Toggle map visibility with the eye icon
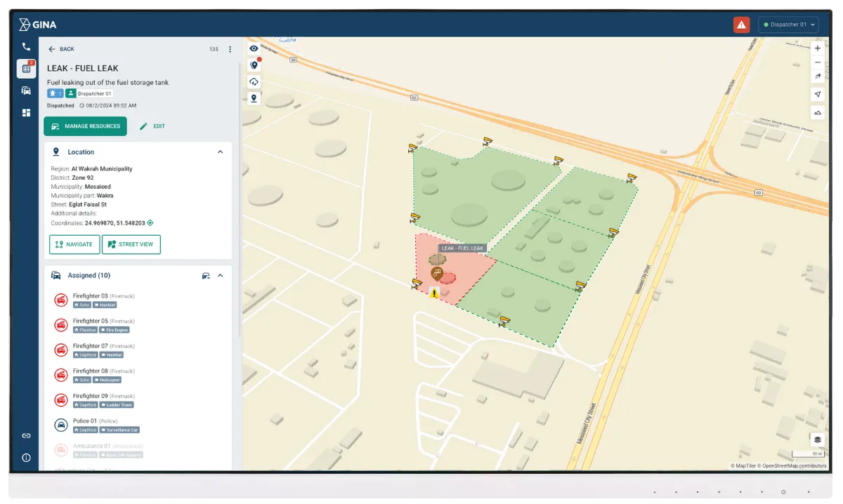This screenshot has height=504, width=843. 253,48
